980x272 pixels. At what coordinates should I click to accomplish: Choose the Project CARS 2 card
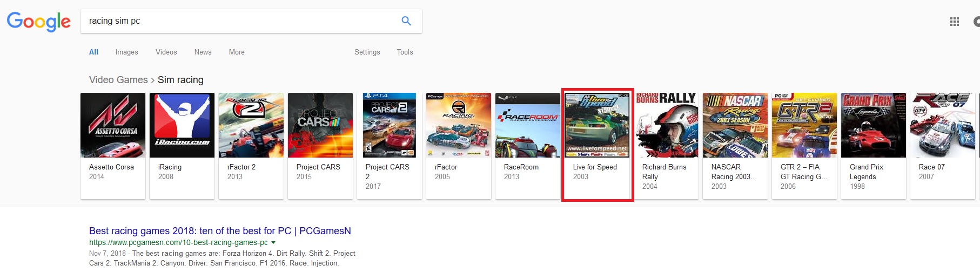pyautogui.click(x=390, y=146)
